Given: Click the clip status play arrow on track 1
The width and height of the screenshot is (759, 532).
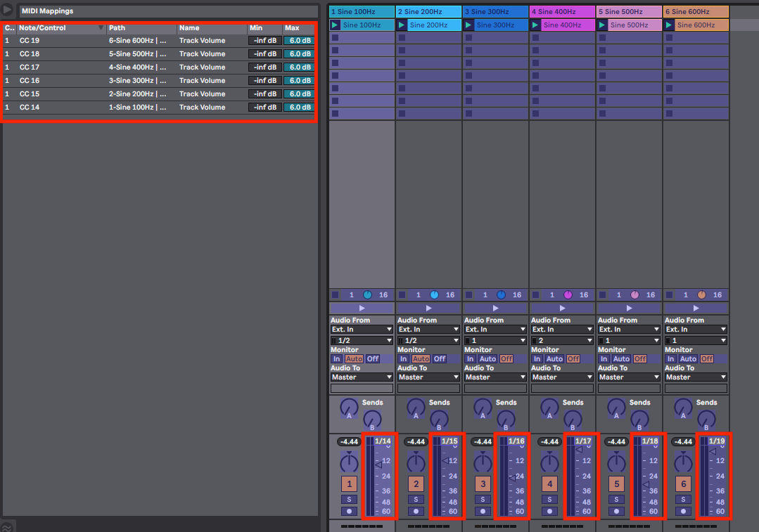Looking at the screenshot, I should pos(362,308).
